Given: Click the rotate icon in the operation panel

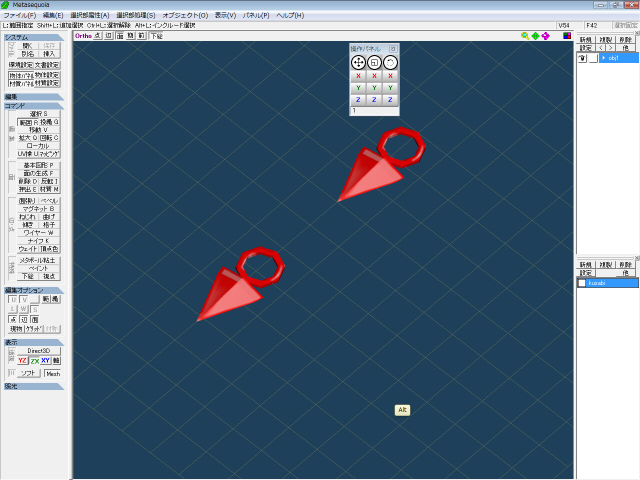Looking at the screenshot, I should (391, 62).
